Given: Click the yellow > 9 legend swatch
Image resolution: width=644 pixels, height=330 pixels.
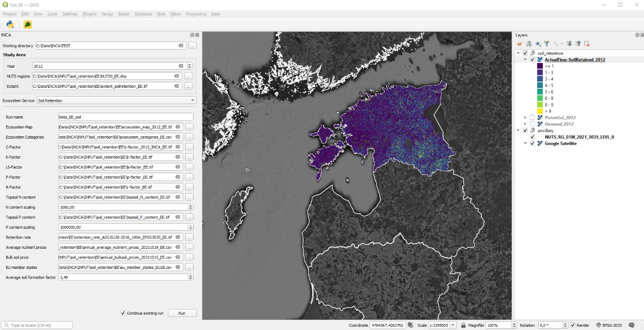Looking at the screenshot, I should 540,111.
